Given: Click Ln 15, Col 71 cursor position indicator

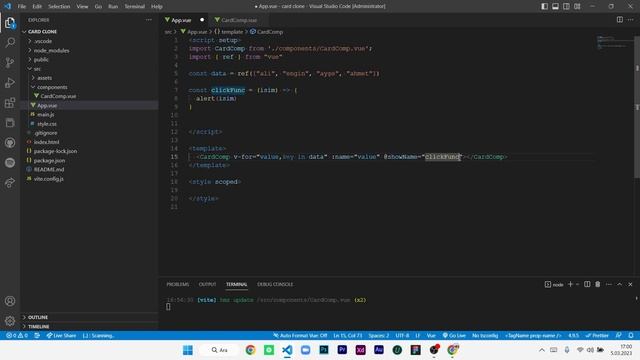Looking at the screenshot, I should tap(347, 335).
